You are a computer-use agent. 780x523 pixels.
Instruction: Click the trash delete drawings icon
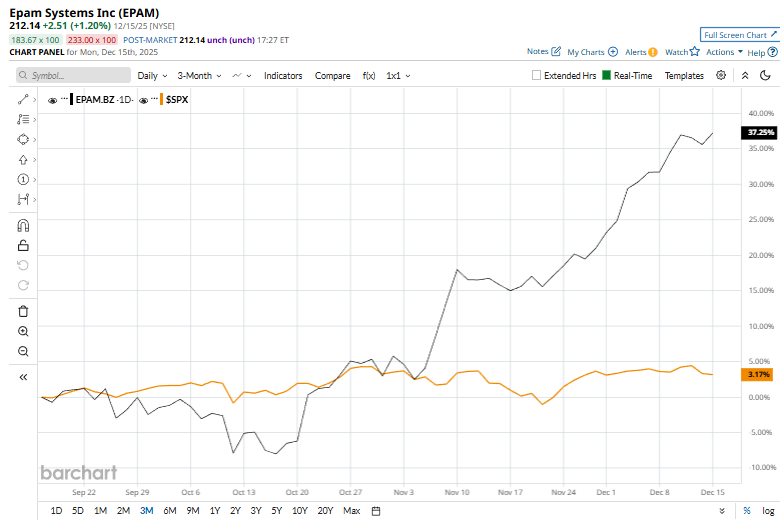click(x=23, y=312)
